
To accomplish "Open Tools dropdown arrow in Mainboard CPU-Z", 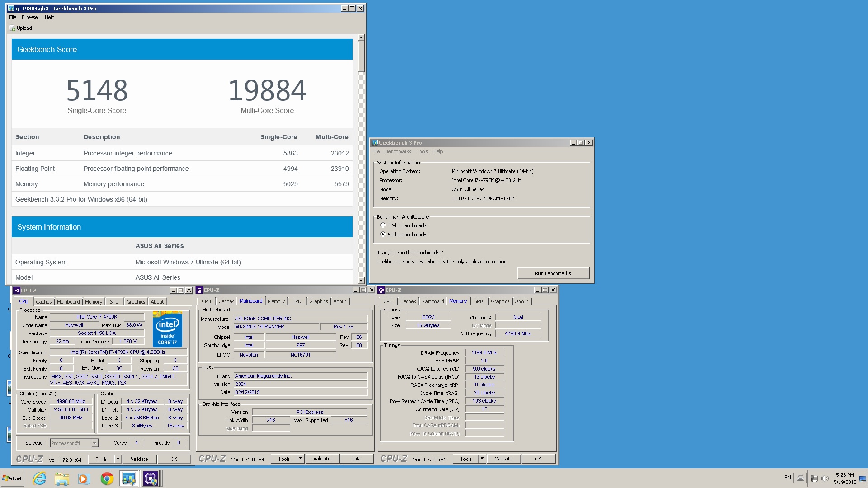I will [300, 459].
